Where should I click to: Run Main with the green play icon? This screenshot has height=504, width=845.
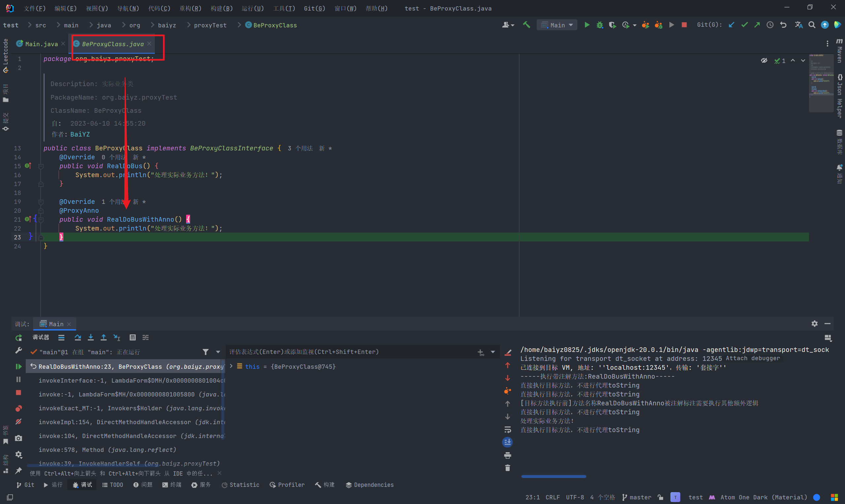(587, 25)
